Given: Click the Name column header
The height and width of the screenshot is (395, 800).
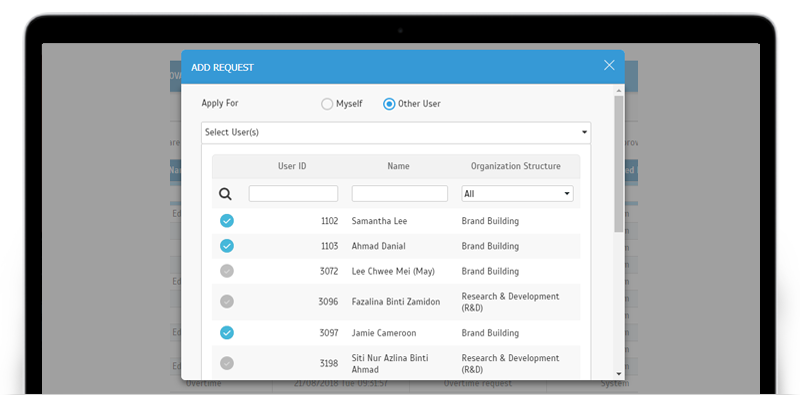Looking at the screenshot, I should pos(398,166).
